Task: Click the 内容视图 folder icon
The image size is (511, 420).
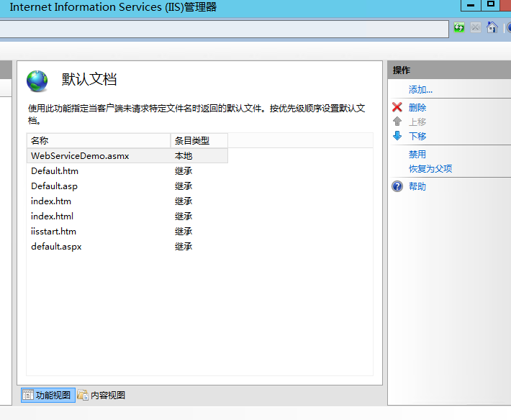Action: 83,395
